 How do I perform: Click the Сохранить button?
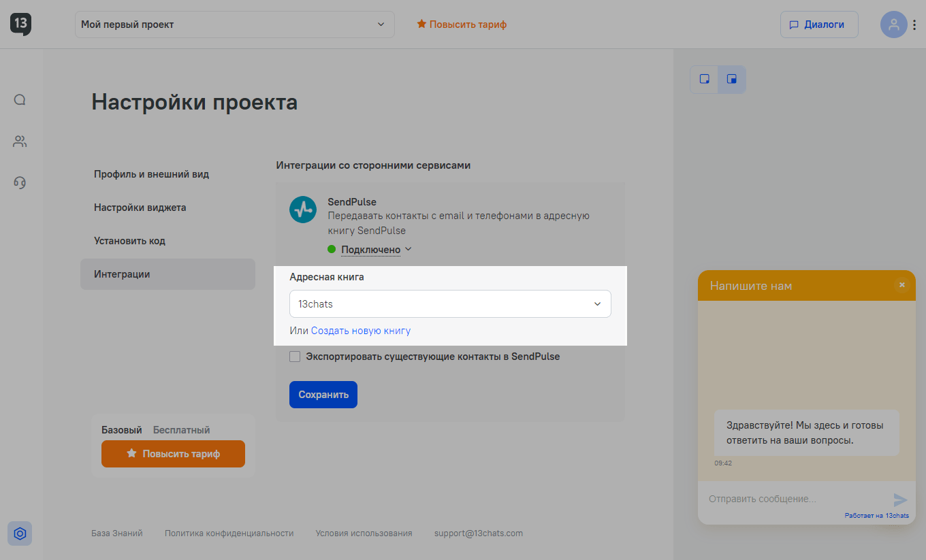coord(323,395)
